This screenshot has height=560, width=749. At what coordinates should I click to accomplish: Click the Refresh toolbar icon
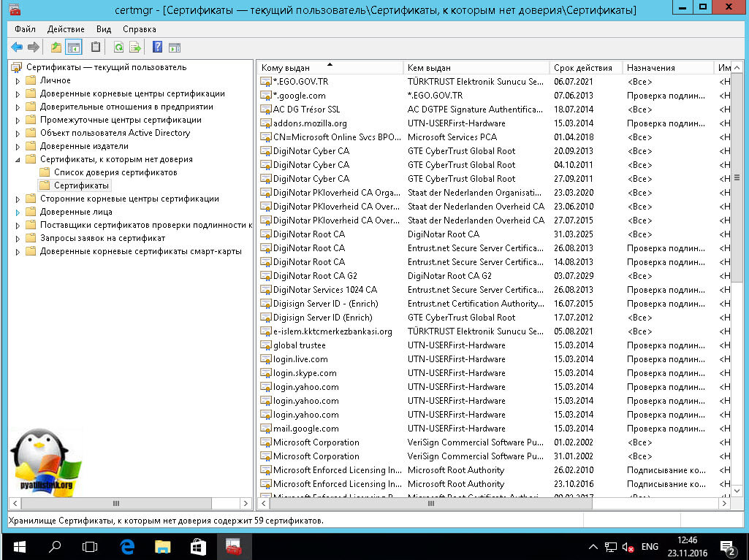[x=118, y=47]
